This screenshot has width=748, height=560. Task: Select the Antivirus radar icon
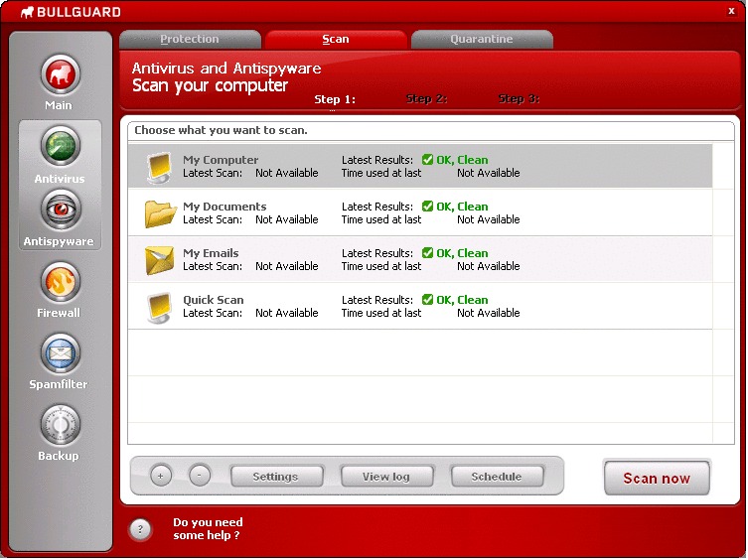[61, 146]
